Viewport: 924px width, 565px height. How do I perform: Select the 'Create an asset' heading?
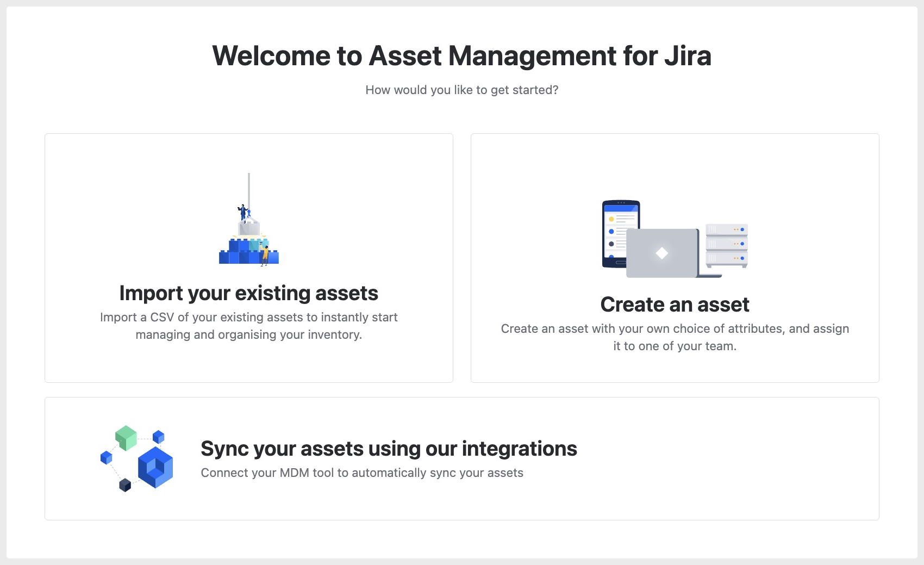click(x=675, y=305)
